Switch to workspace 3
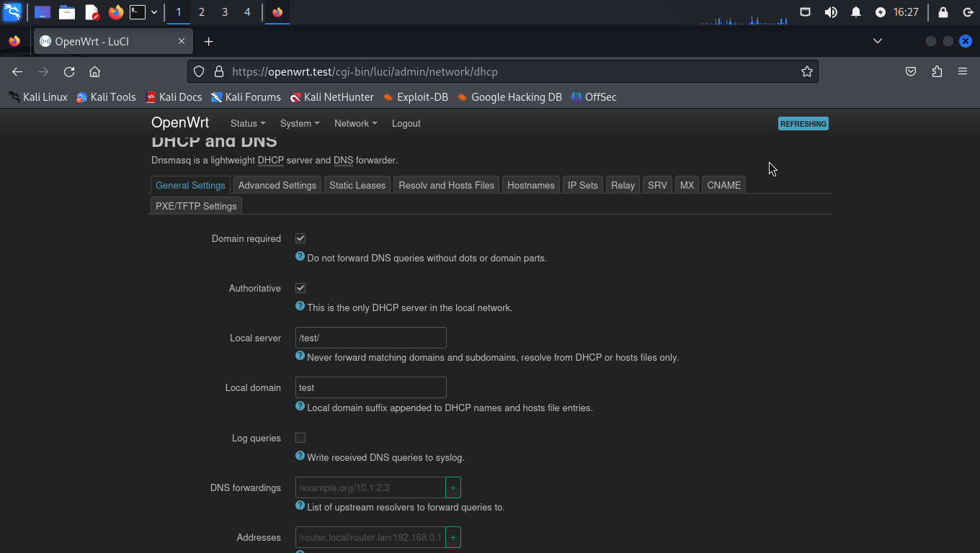 225,12
